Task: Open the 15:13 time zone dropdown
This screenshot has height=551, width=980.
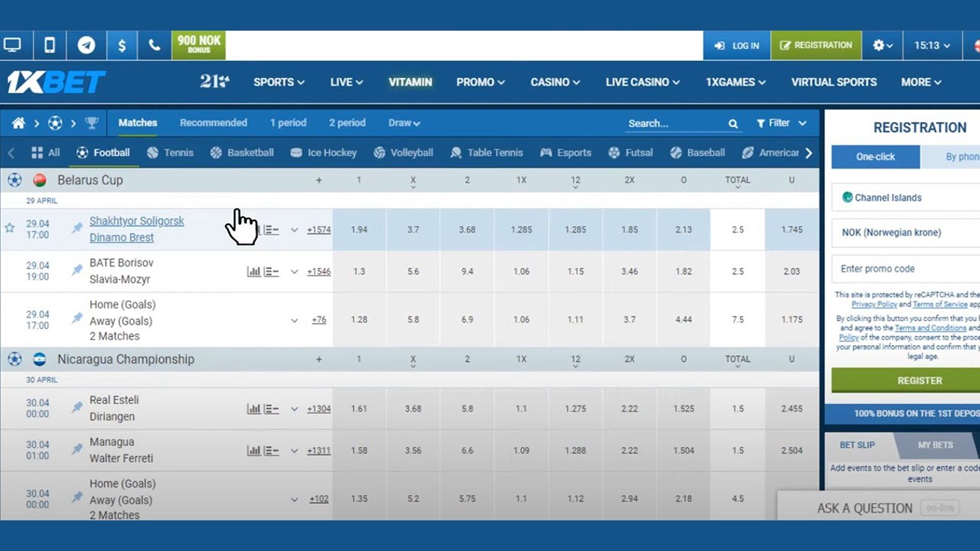Action: pyautogui.click(x=932, y=45)
